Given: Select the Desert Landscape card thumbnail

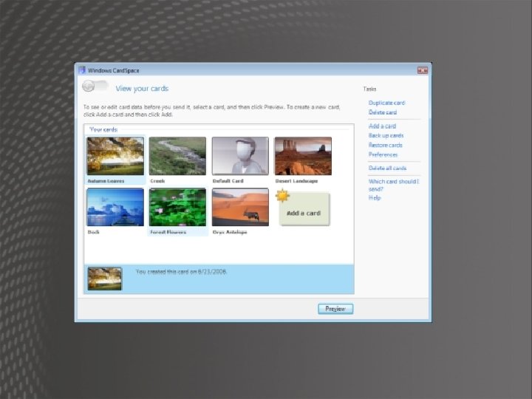Looking at the screenshot, I should 303,156.
